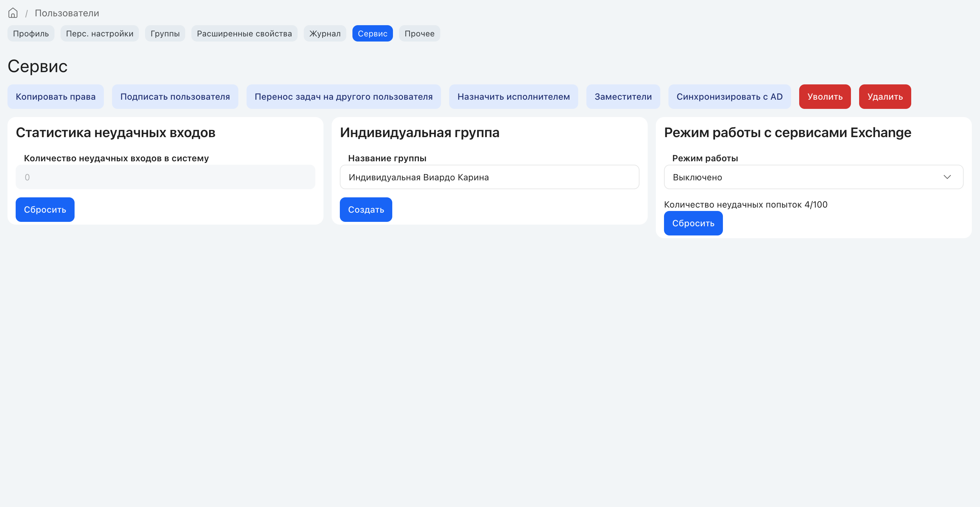980x507 pixels.
Task: Click Индивидуальная группа heading
Action: 420,133
